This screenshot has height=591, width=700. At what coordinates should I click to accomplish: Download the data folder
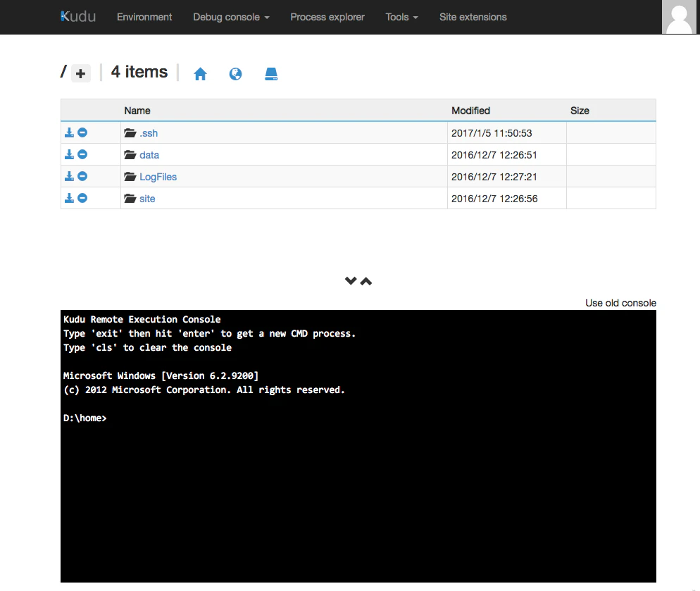point(69,154)
